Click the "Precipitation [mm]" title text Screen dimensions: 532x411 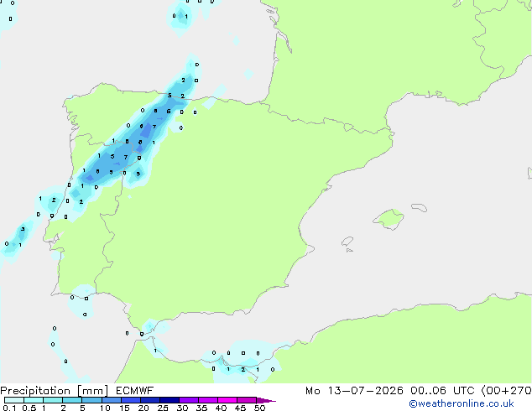(x=55, y=391)
